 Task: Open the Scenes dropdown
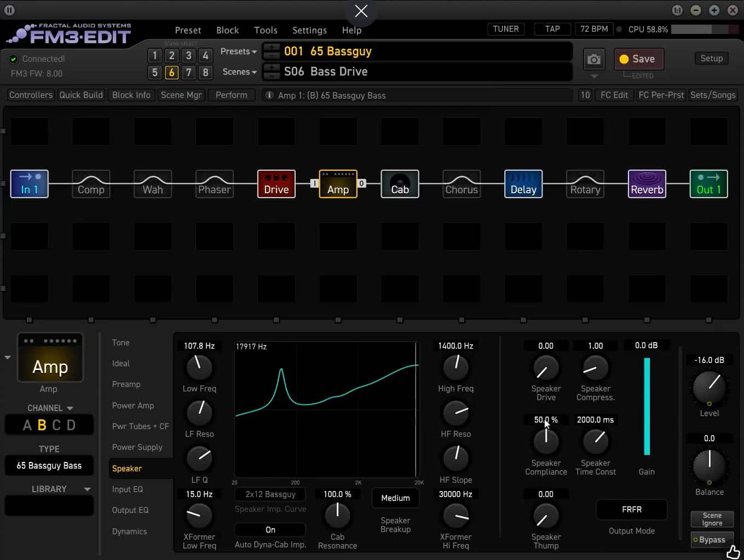tap(240, 72)
